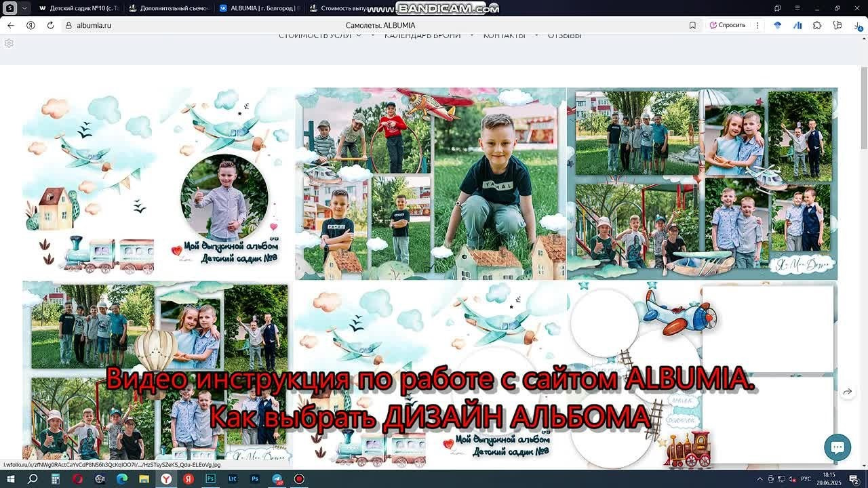Open the three-dot browser menu

coord(757,25)
